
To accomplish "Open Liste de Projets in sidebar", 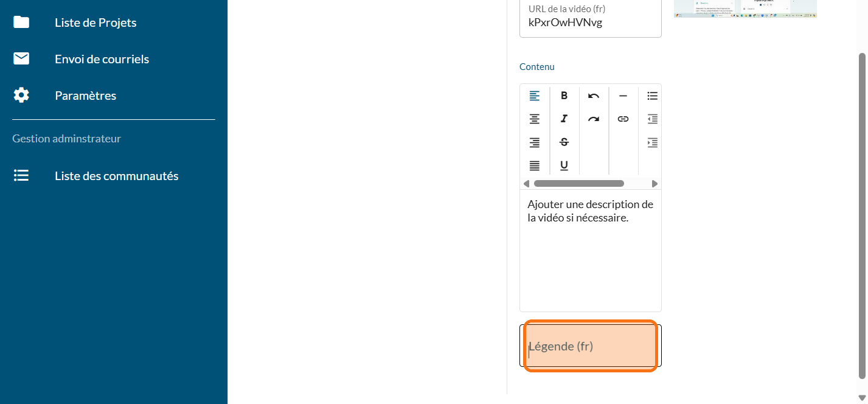I will click(95, 23).
